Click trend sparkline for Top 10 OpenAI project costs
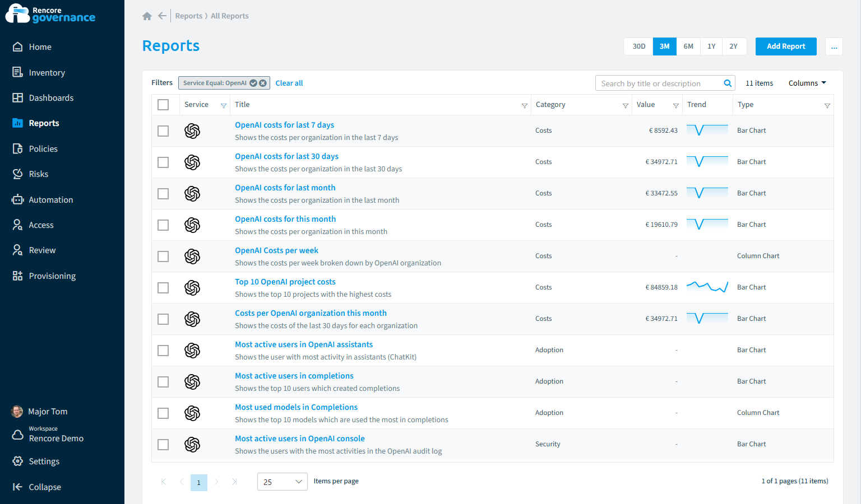The image size is (861, 504). pos(707,287)
